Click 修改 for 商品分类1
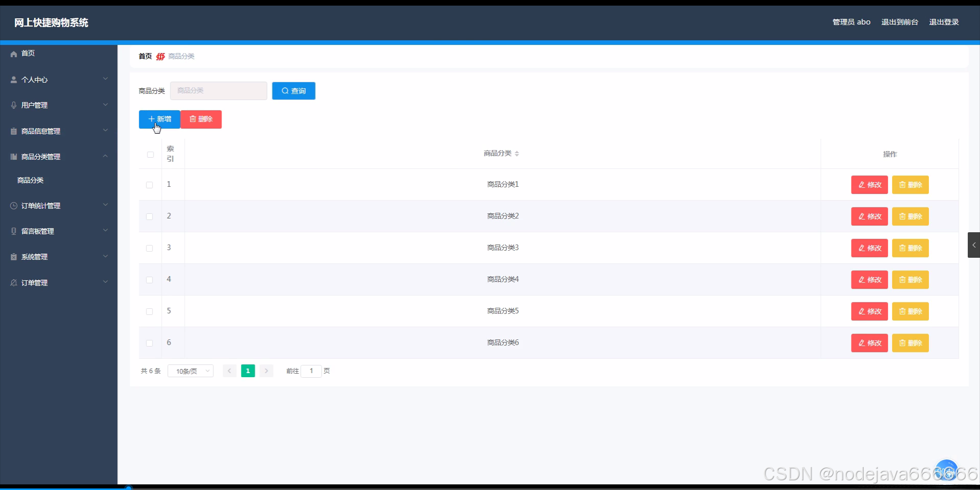 [870, 185]
